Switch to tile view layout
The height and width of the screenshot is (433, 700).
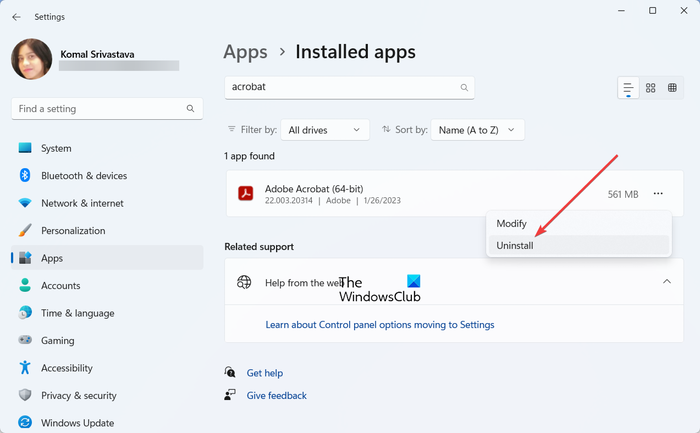click(x=673, y=88)
